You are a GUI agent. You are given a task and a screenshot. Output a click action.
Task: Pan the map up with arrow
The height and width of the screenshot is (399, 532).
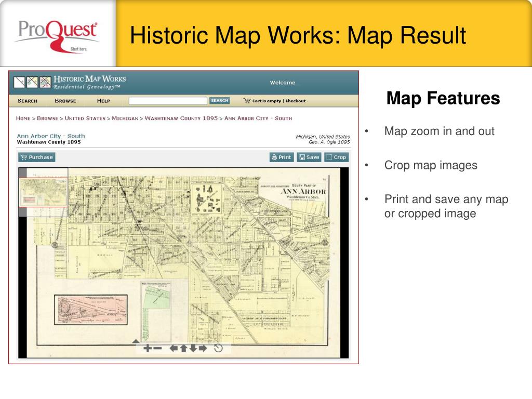(183, 348)
